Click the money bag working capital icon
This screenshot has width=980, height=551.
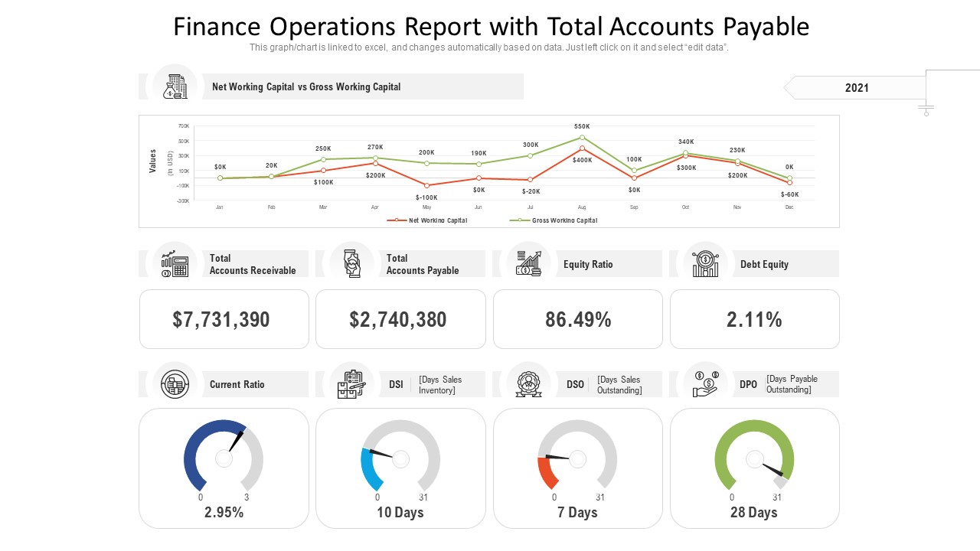[175, 86]
